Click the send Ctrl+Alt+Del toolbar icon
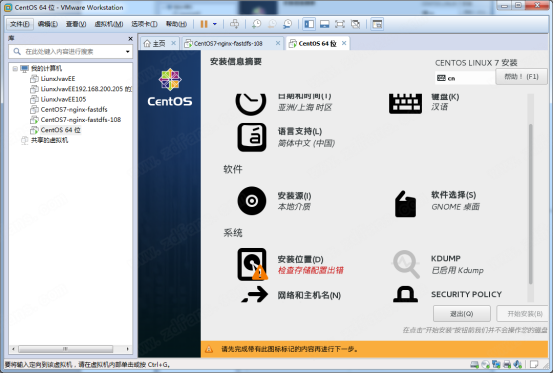This screenshot has width=553, height=373. (x=234, y=24)
